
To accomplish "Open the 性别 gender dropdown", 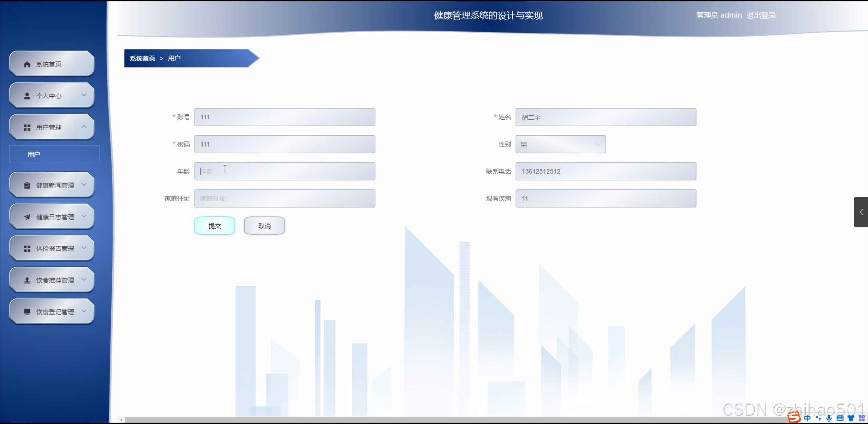I will click(x=560, y=144).
